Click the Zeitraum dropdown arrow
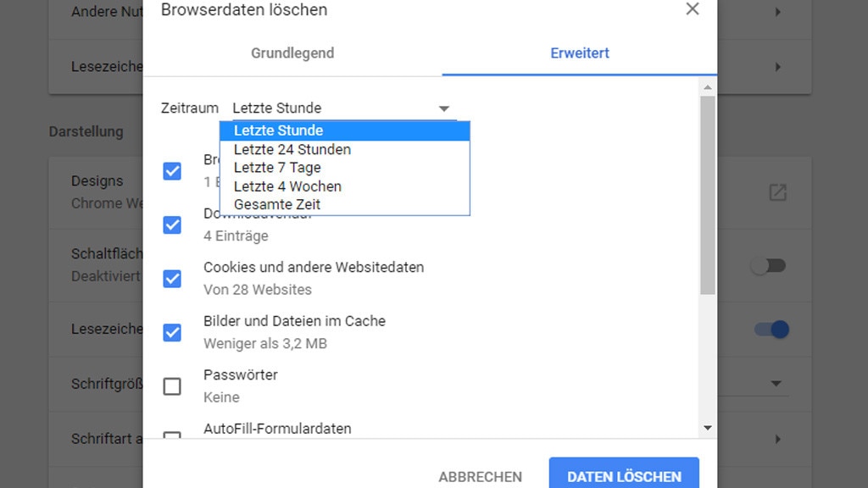The width and height of the screenshot is (868, 488). click(x=443, y=108)
